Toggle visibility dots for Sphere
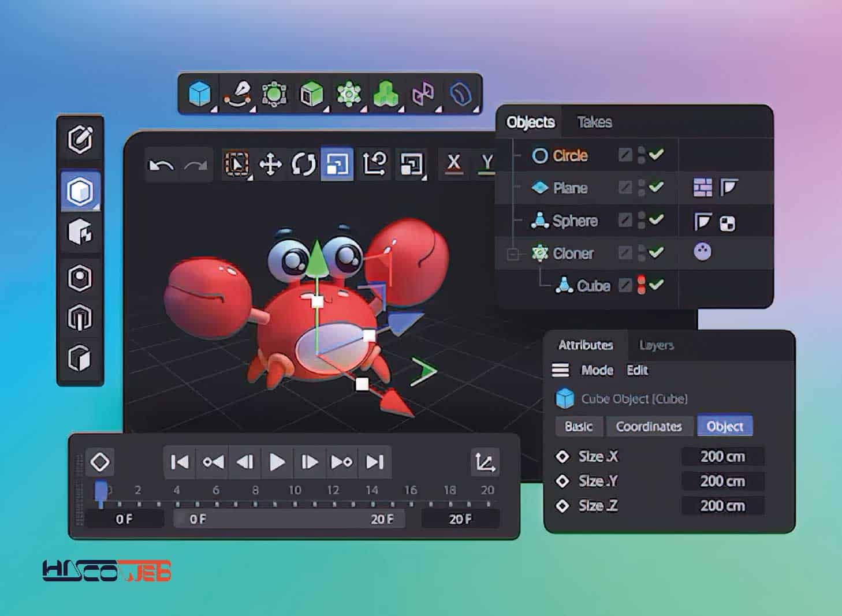The height and width of the screenshot is (616, 842). tap(642, 220)
